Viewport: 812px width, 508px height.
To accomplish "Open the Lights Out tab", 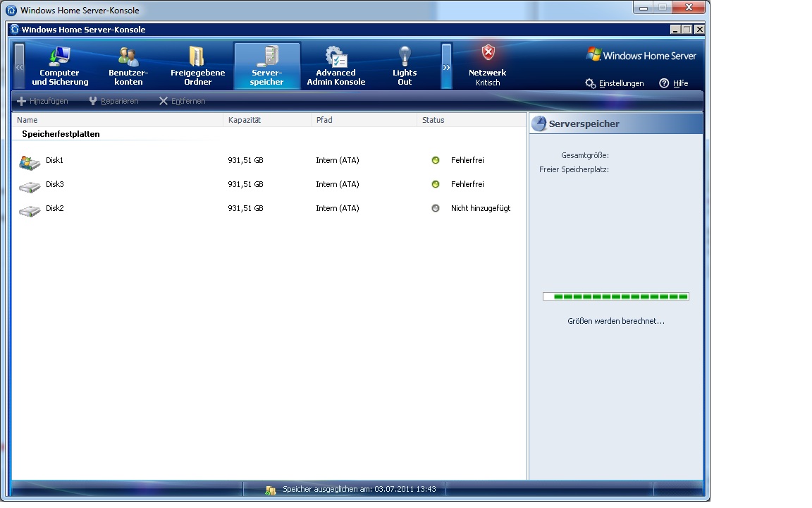I will (x=405, y=66).
